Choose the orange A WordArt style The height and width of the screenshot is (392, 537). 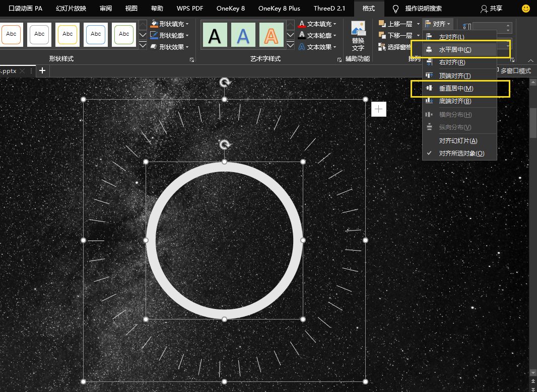point(271,35)
